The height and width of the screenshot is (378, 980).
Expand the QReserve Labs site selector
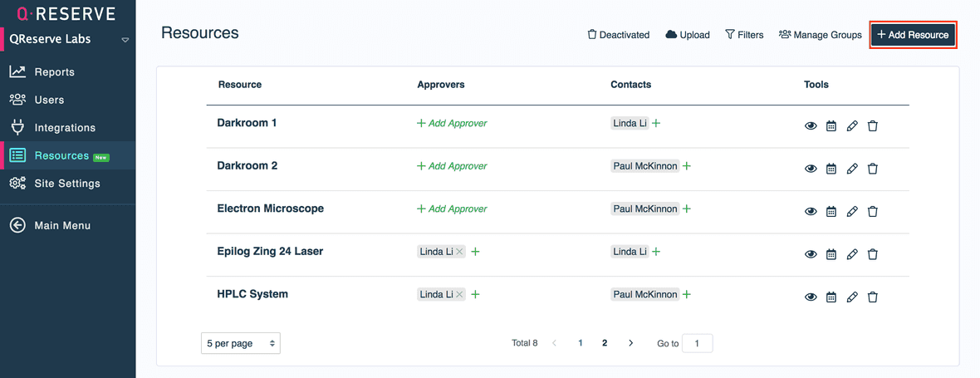125,39
